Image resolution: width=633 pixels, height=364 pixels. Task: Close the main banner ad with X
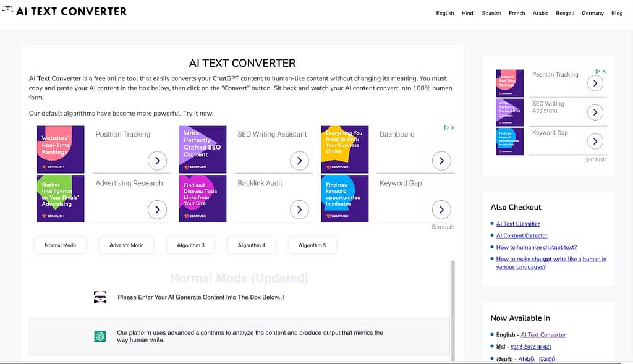point(453,127)
